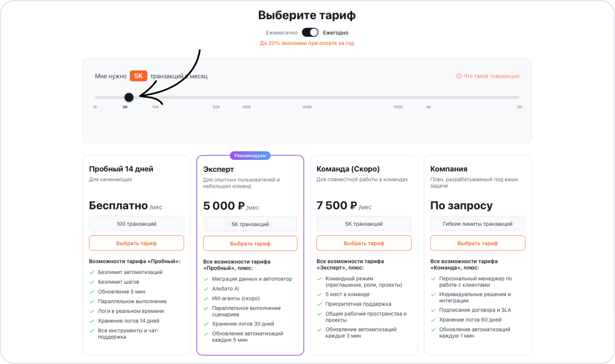615x364 pixels.
Task: Select the "Ежегодно" billing option label
Action: (x=336, y=33)
